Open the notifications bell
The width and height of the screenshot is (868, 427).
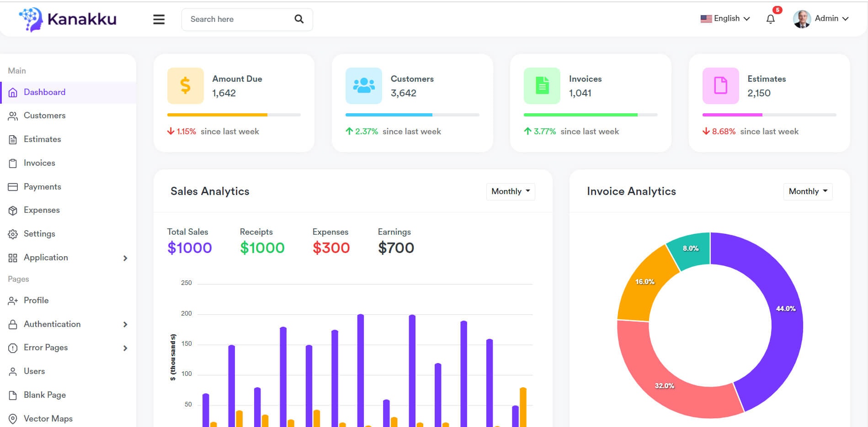(771, 19)
